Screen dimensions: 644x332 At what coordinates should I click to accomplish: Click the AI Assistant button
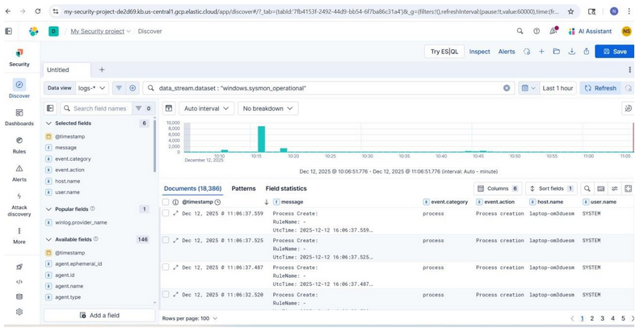click(590, 32)
